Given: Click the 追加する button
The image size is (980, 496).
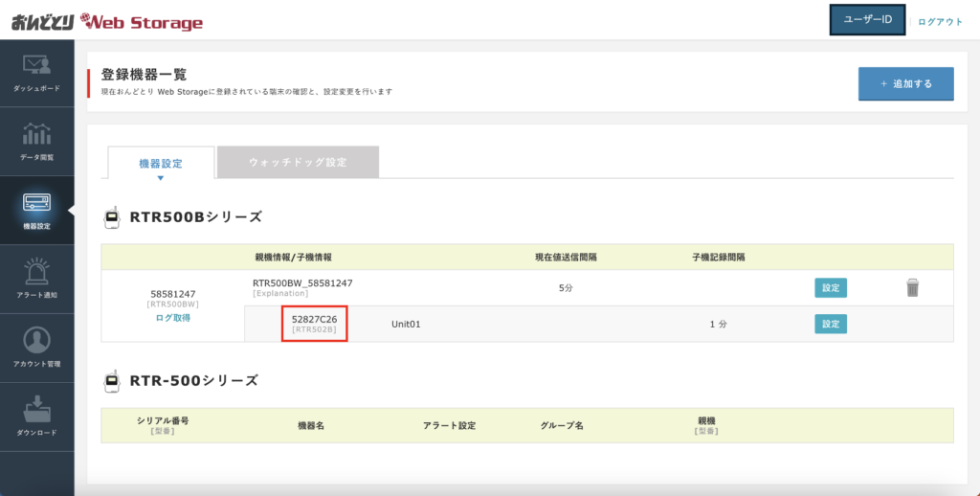Looking at the screenshot, I should coord(905,84).
